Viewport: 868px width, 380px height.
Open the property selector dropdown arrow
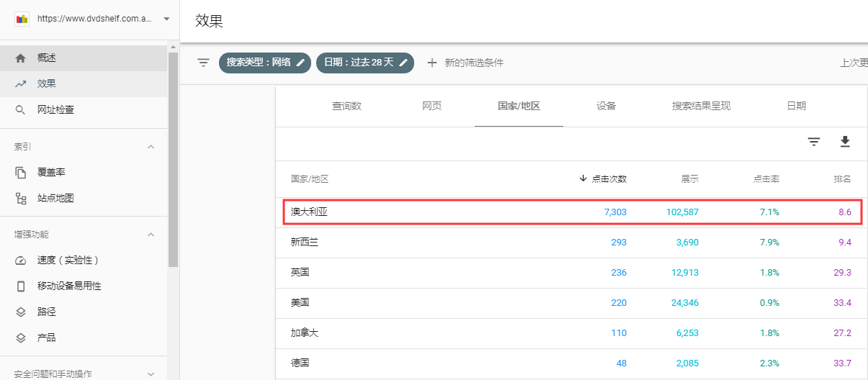(166, 19)
